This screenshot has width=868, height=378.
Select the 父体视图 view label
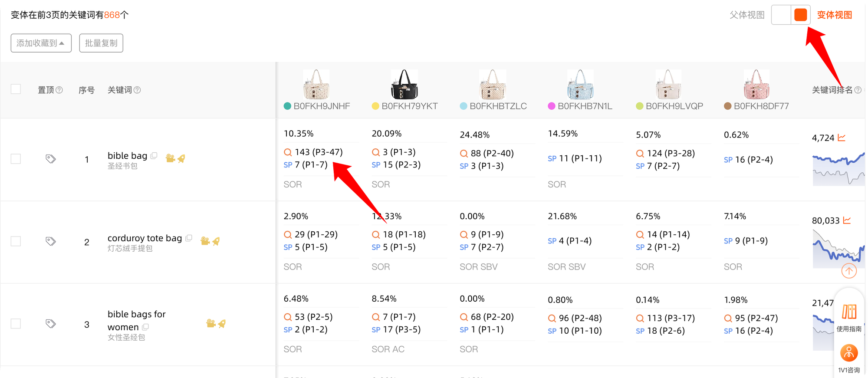point(747,15)
